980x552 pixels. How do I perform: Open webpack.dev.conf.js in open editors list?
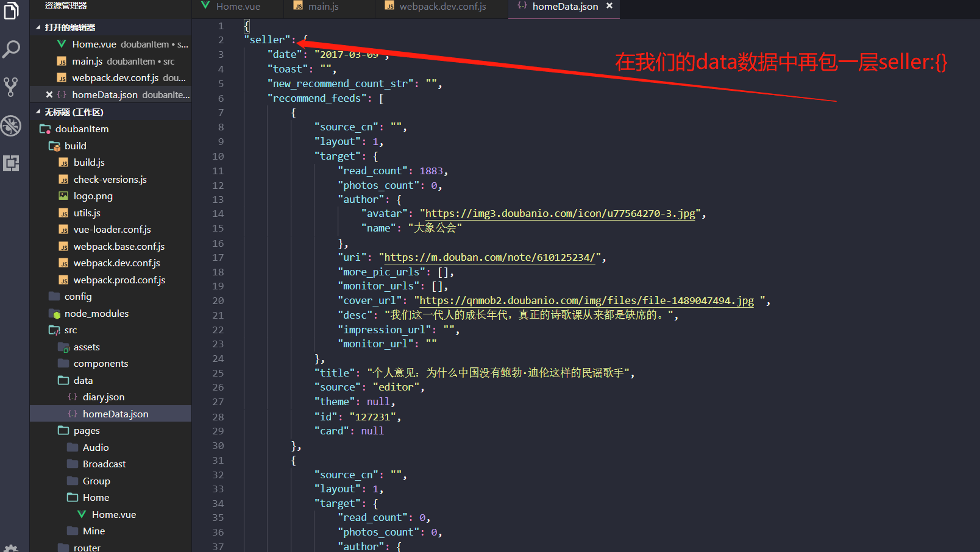(x=111, y=78)
